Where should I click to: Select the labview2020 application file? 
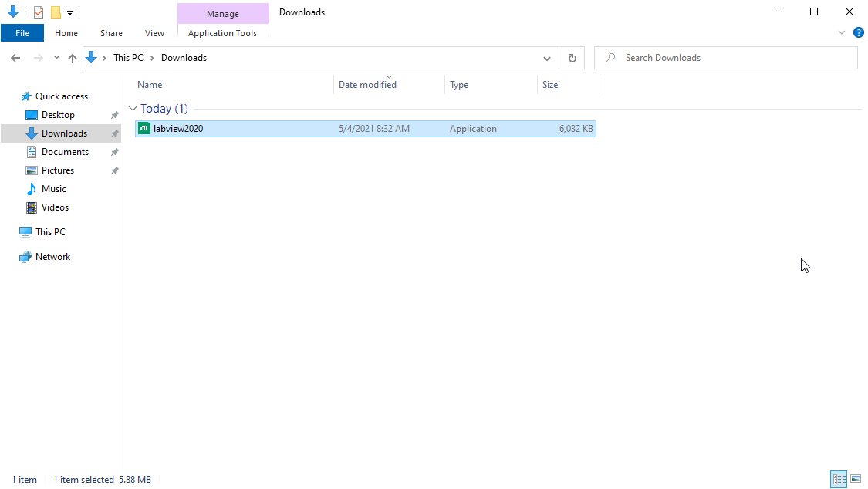178,129
